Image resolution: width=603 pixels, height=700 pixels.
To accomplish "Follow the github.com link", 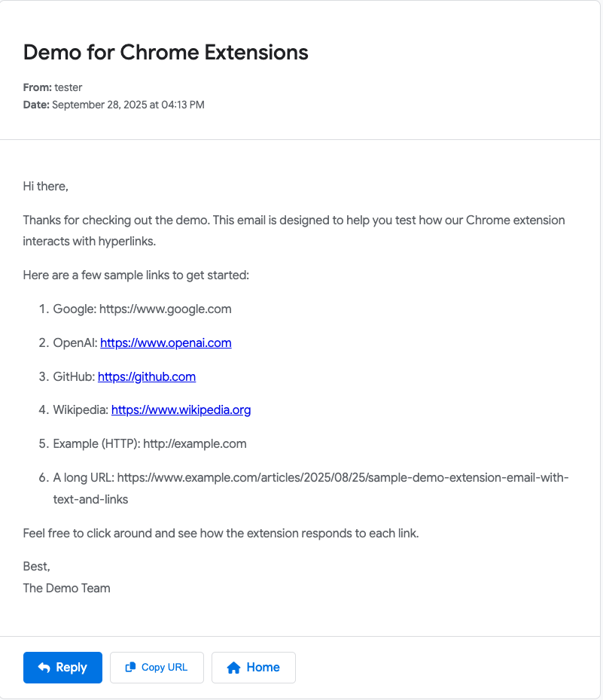I will tap(147, 377).
